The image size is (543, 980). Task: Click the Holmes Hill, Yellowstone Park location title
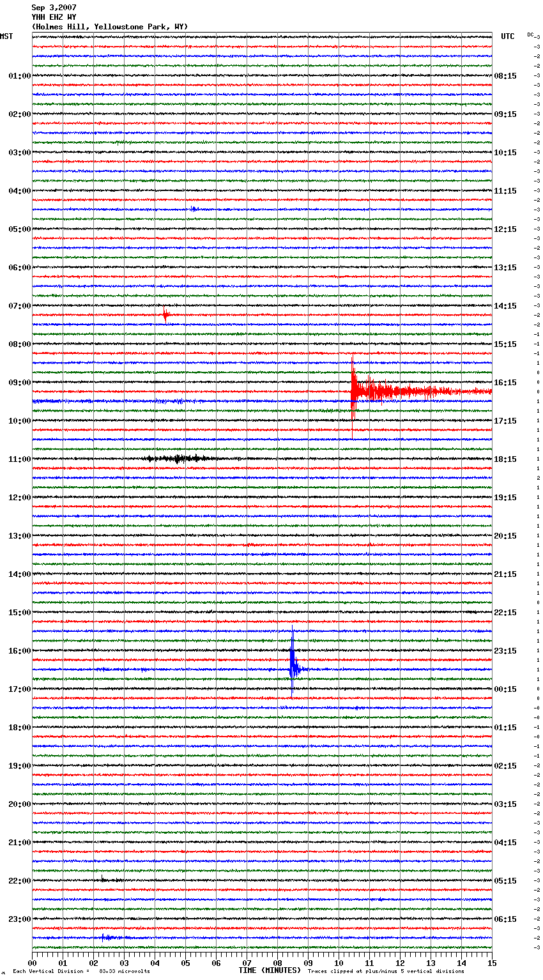(110, 27)
